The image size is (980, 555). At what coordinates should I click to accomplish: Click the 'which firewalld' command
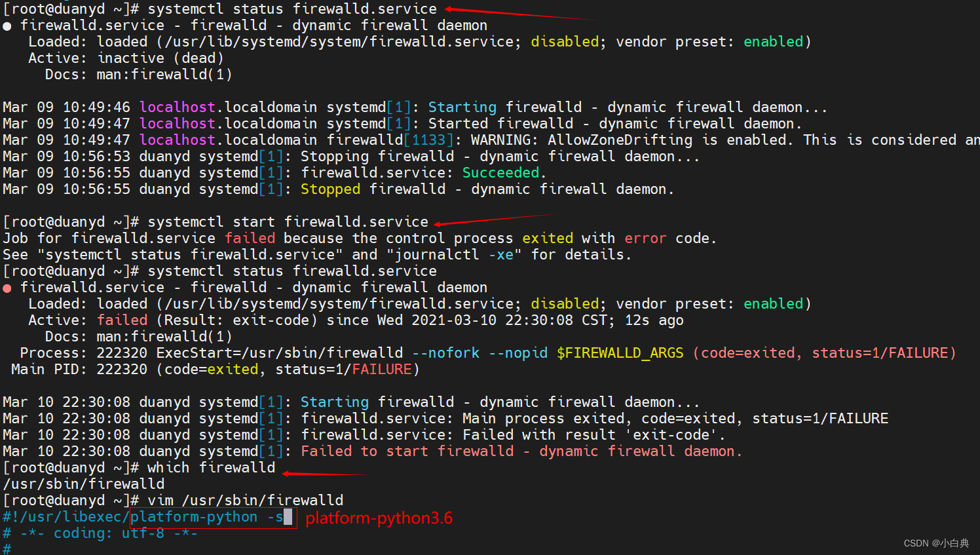[x=211, y=468]
